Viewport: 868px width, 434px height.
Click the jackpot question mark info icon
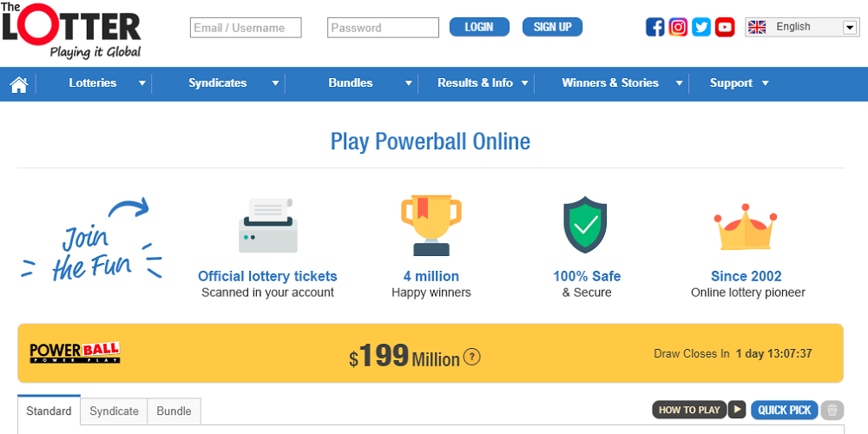pyautogui.click(x=472, y=357)
